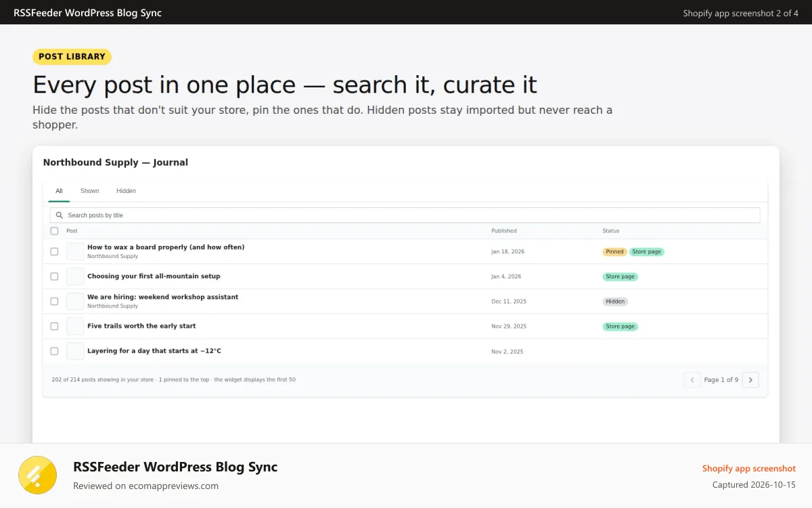Click 'Shopify app screenshot 2 of 4' header text

tap(741, 13)
